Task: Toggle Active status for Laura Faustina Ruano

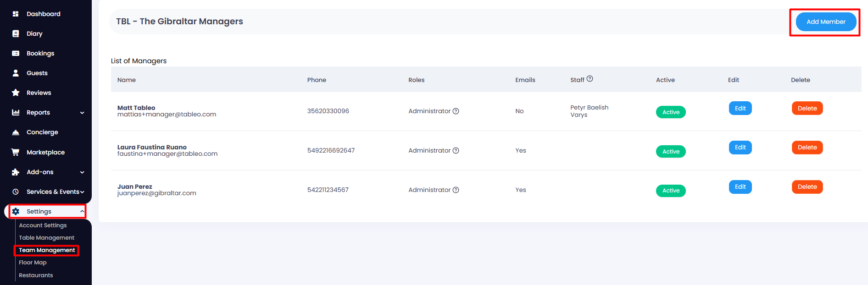Action: 671,152
